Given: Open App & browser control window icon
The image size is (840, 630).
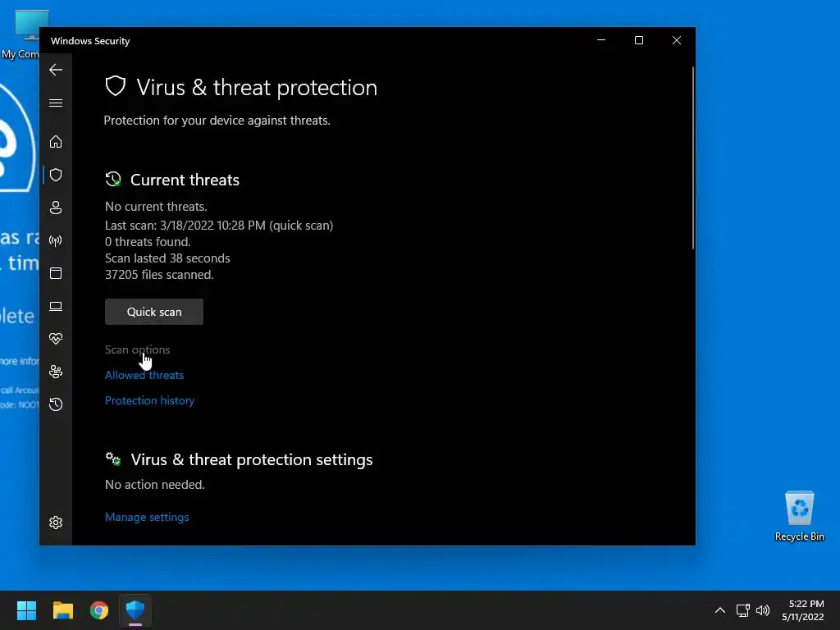Looking at the screenshot, I should pyautogui.click(x=56, y=273).
